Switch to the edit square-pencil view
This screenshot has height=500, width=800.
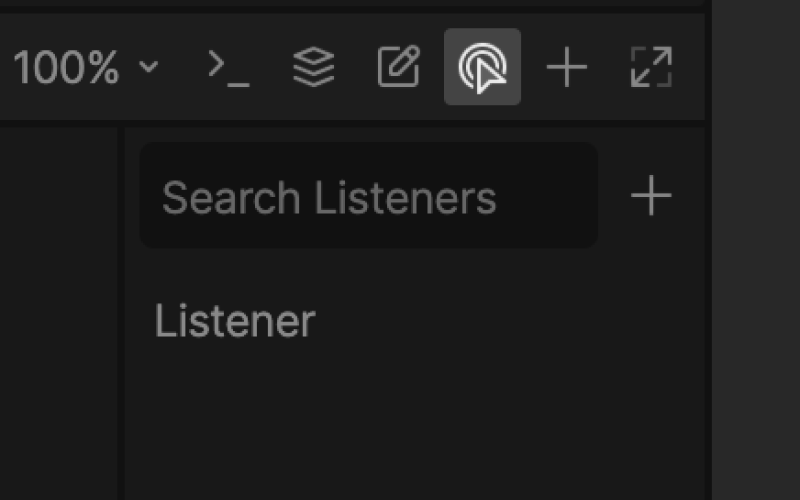point(399,67)
